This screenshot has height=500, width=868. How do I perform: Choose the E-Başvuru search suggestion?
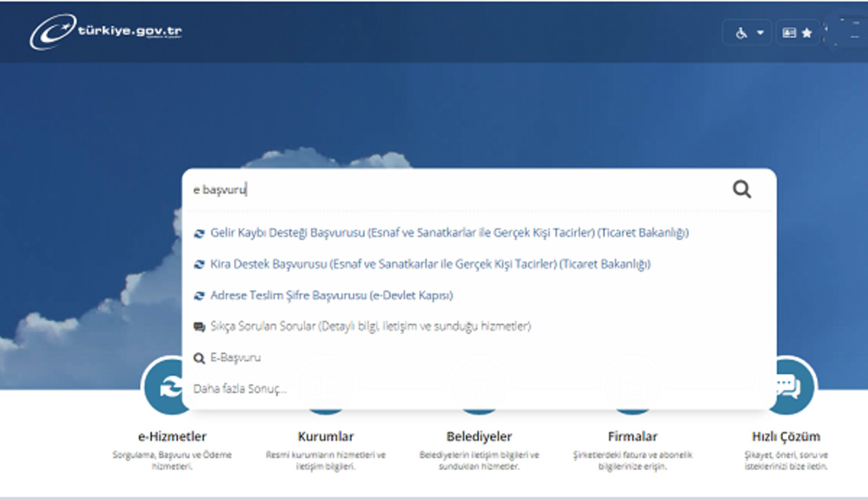click(x=235, y=358)
